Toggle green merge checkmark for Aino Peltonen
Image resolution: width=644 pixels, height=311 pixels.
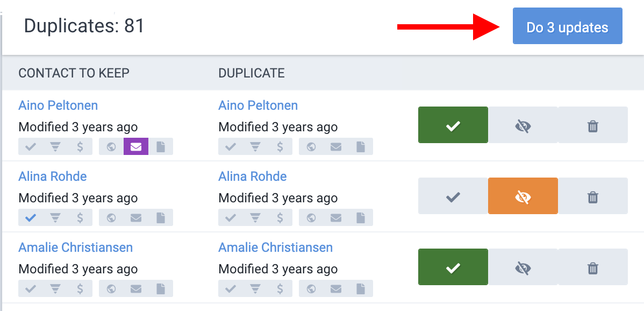tap(453, 125)
